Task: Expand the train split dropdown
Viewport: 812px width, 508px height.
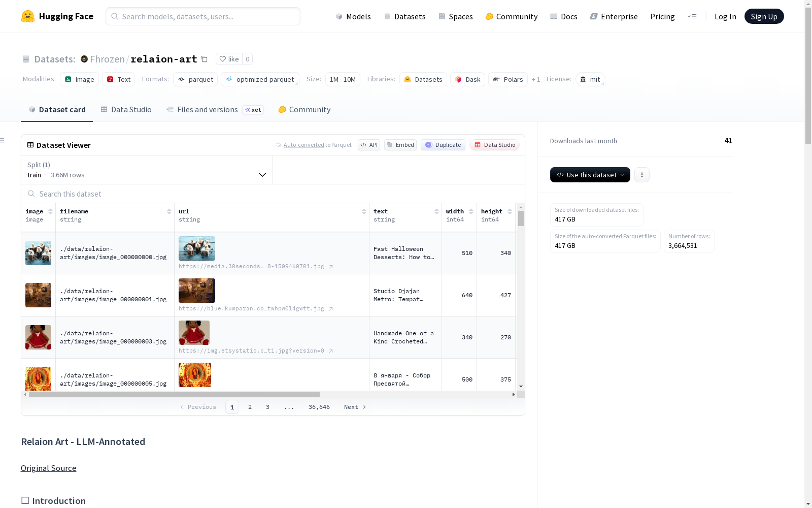Action: click(x=147, y=170)
